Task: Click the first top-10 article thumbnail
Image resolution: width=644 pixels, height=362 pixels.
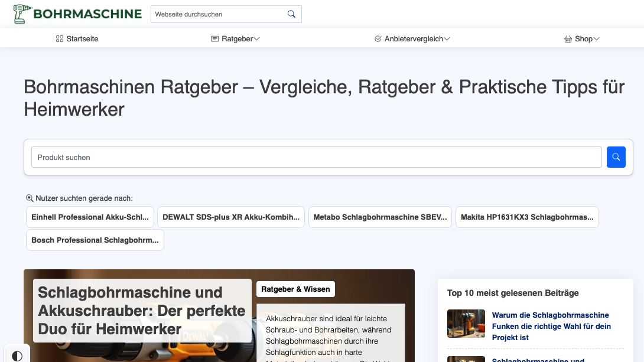Action: (466, 324)
